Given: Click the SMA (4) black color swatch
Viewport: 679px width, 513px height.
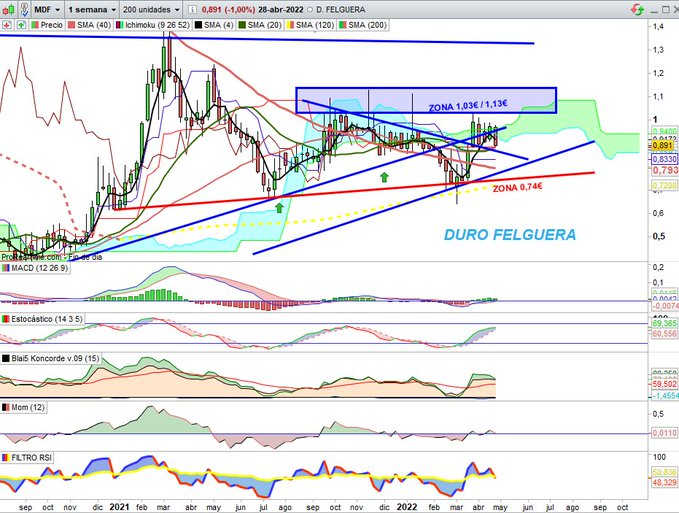Looking at the screenshot, I should 198,25.
